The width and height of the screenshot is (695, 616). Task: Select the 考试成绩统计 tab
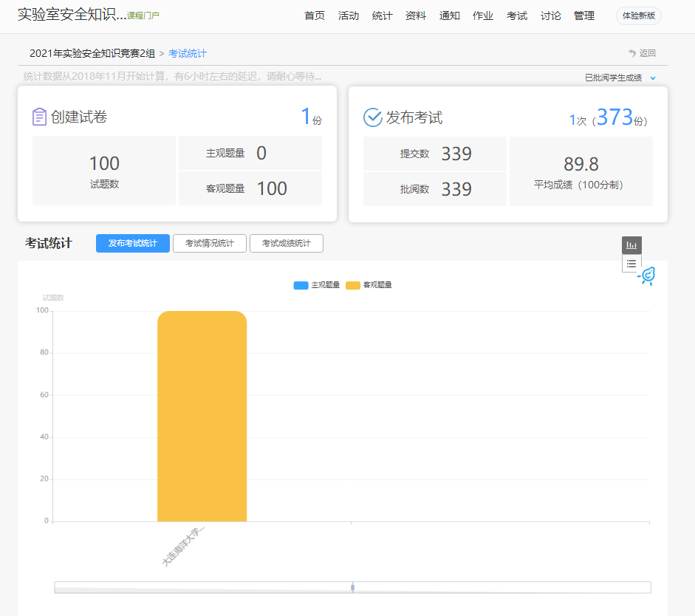pyautogui.click(x=287, y=244)
